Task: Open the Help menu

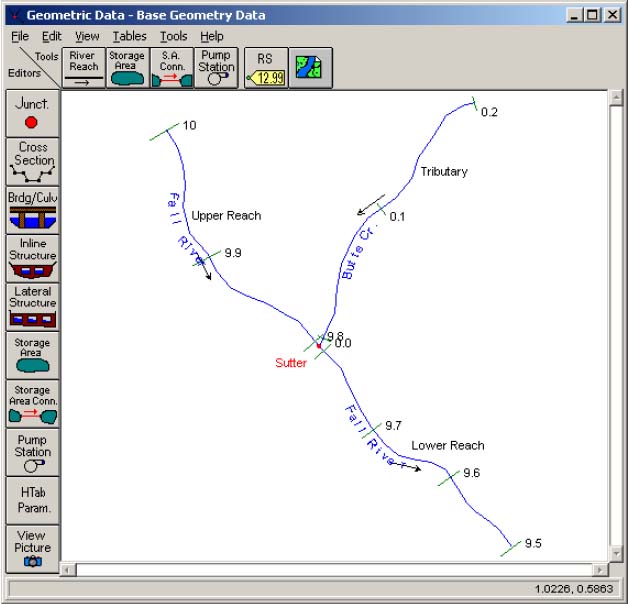Action: (211, 36)
